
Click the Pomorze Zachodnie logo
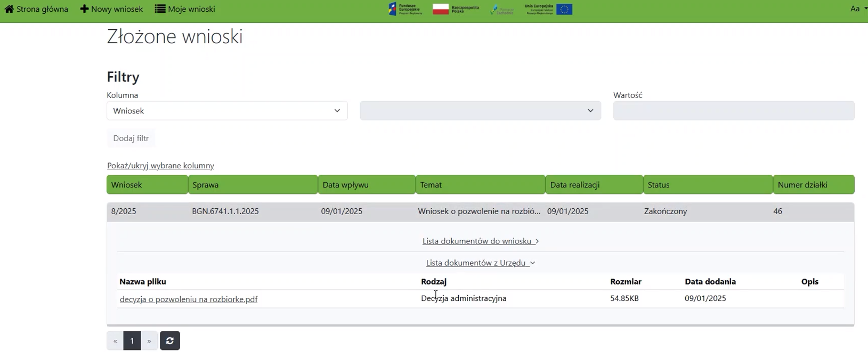tap(502, 10)
